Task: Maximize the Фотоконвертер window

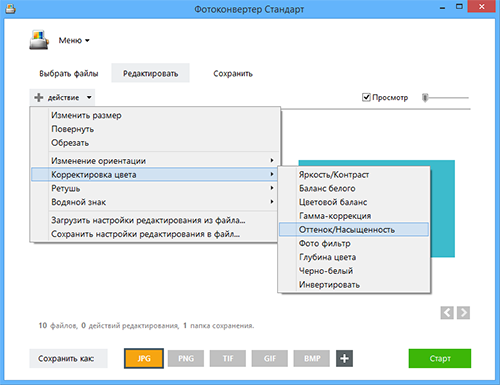Action: click(459, 7)
